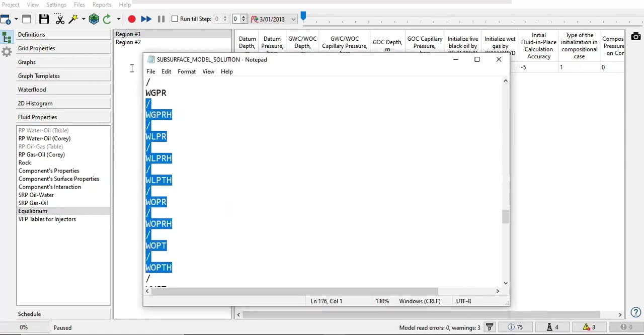This screenshot has height=335, width=644.
Task: Enable the Run till Step checkbox
Action: [175, 19]
